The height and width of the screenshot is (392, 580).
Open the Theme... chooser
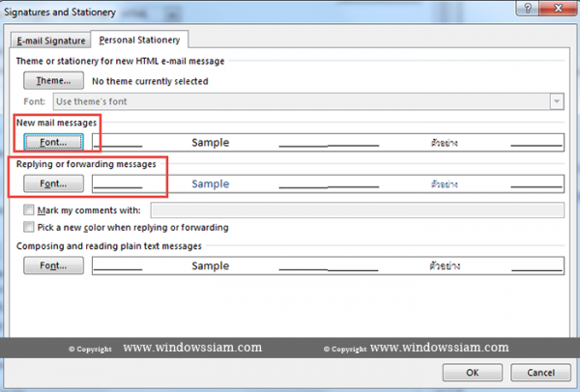coord(53,80)
